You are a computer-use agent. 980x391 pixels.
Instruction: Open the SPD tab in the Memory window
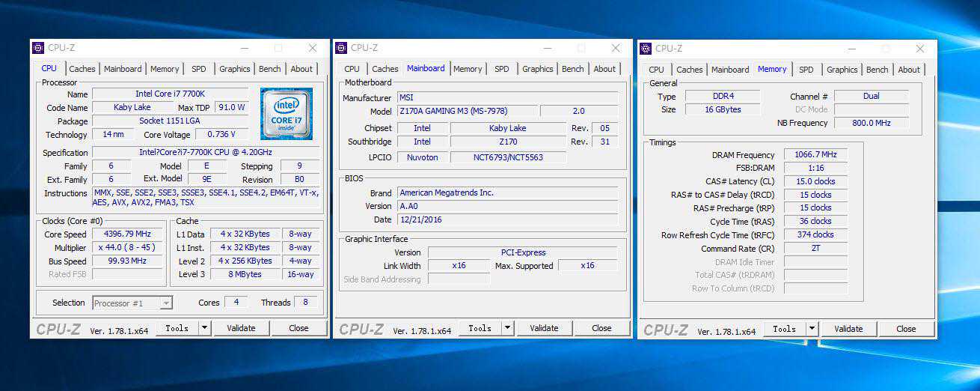(x=806, y=70)
